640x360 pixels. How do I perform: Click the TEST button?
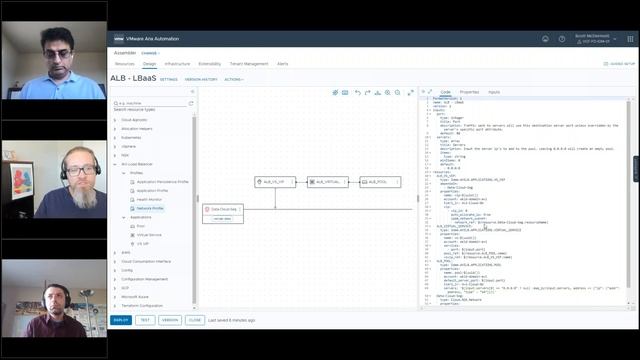pyautogui.click(x=145, y=320)
